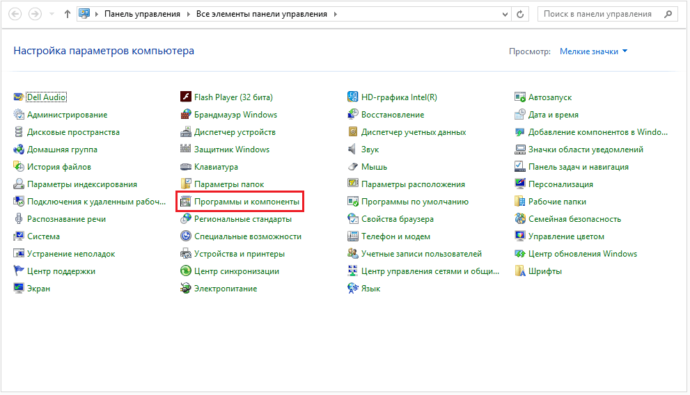Viewport: 690px width, 395px height.
Task: Go forward with the Forward arrow
Action: coord(35,14)
